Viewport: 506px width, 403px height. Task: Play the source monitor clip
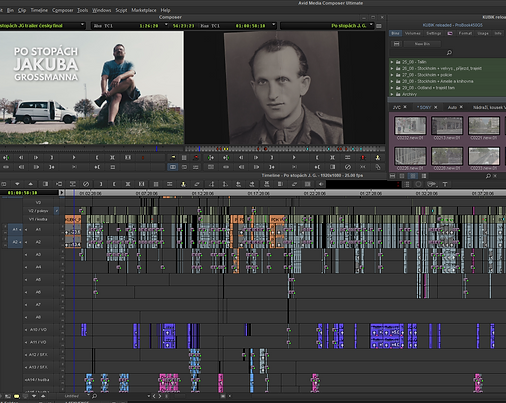74,157
